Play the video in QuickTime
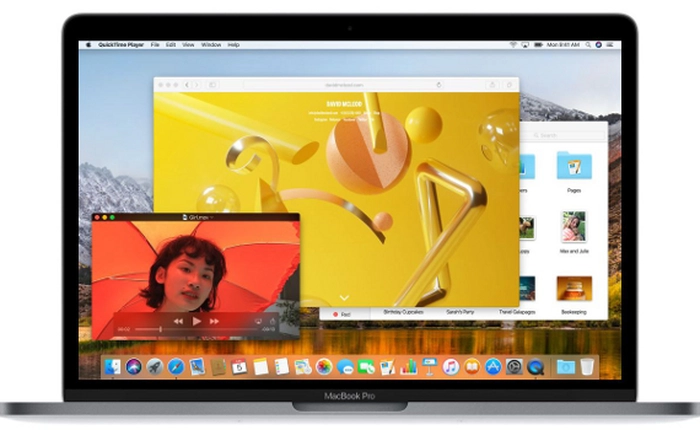700x430 pixels. pos(196,321)
